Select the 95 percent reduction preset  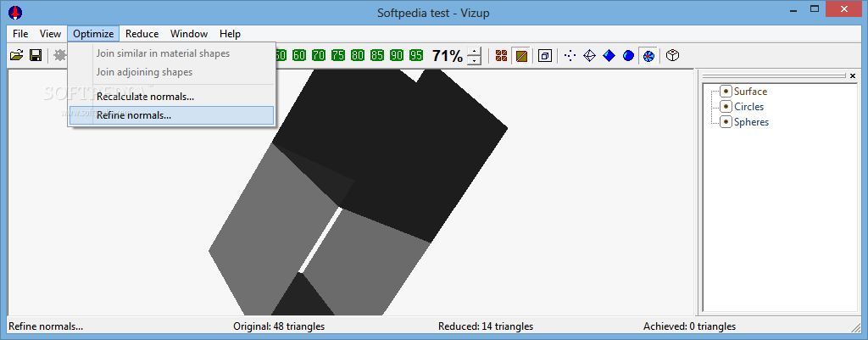coord(416,55)
